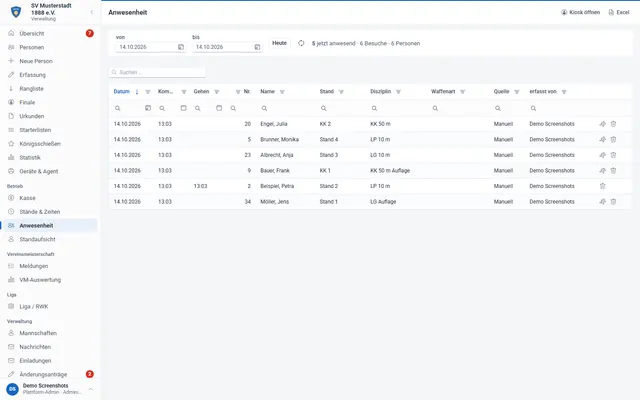
Task: Delete the Engel, Julia attendance row
Action: [x=613, y=124]
